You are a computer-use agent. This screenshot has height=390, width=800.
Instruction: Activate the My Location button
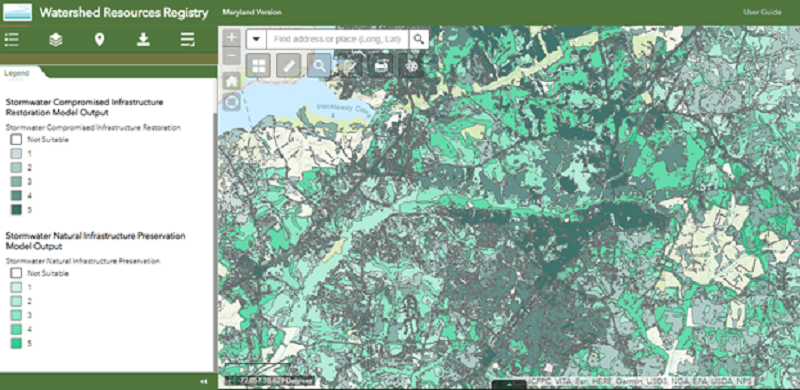232,103
